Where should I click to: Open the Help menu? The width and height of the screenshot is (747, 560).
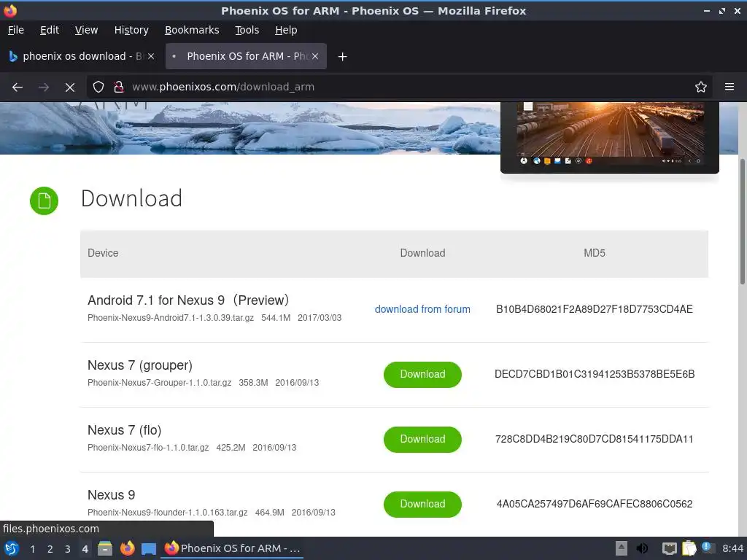[286, 30]
